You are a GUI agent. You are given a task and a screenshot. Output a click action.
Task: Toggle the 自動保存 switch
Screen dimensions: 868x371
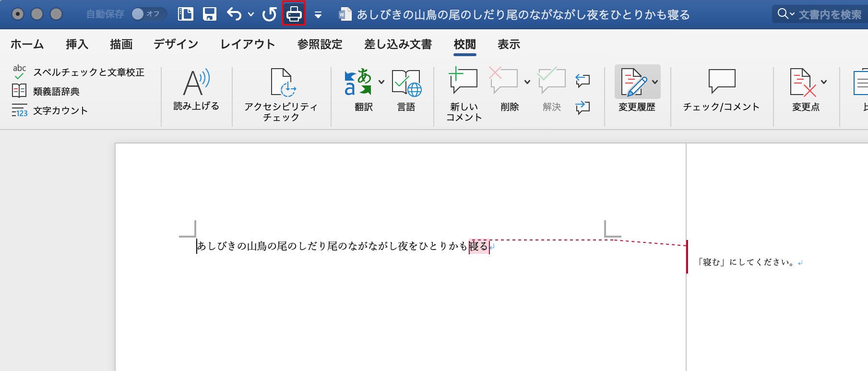149,14
